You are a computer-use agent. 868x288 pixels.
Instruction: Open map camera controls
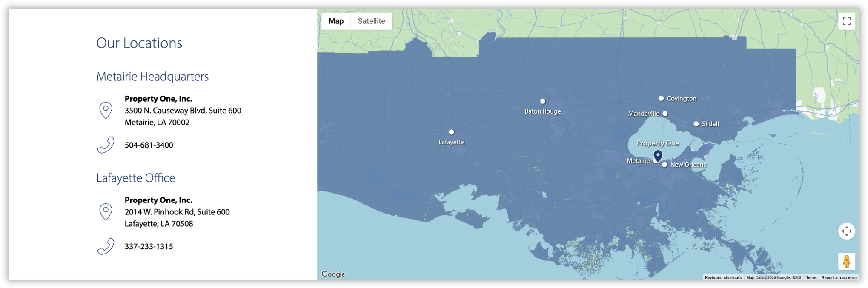click(x=847, y=231)
